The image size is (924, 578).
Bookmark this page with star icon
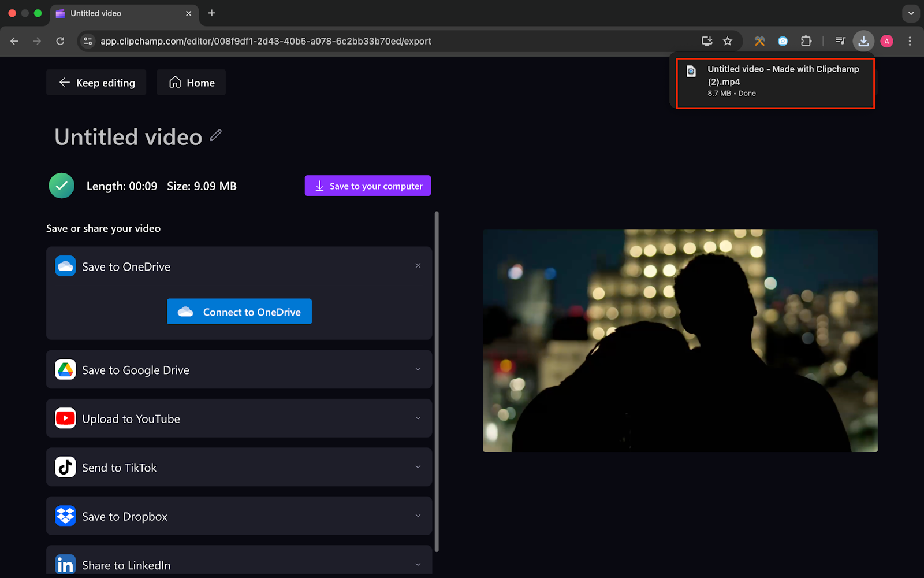pos(728,41)
